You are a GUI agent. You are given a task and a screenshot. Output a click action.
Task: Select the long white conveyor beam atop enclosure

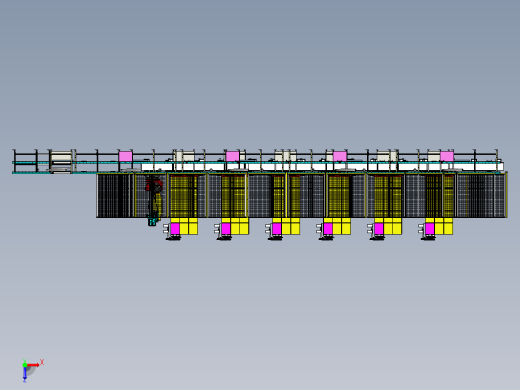[322, 166]
